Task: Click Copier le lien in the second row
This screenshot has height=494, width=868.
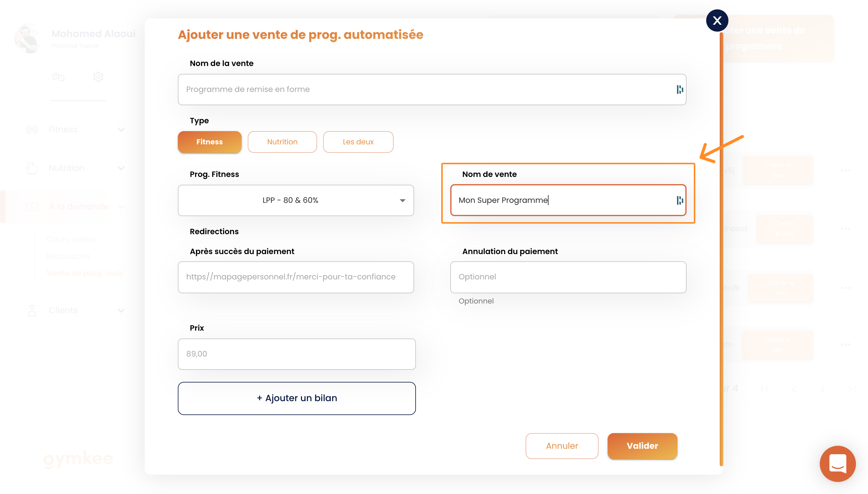Action: [784, 229]
